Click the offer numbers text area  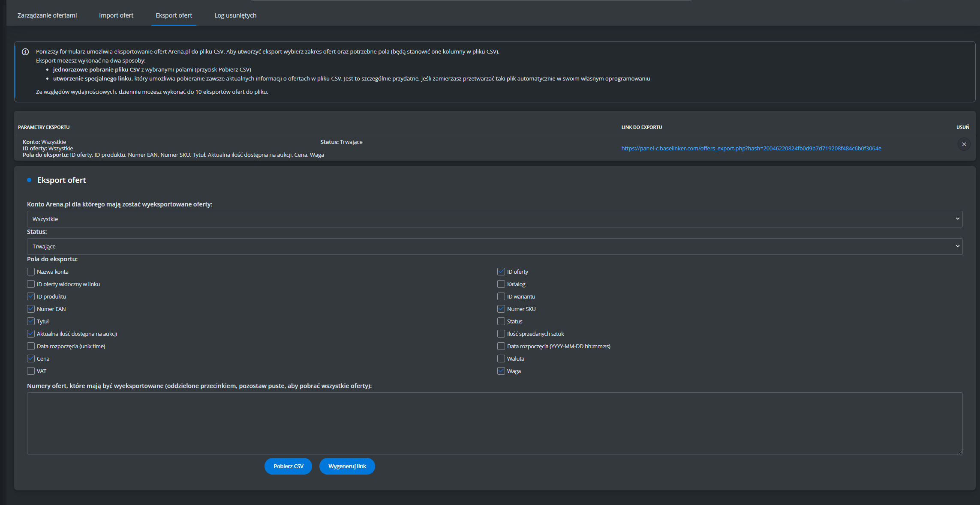pyautogui.click(x=495, y=423)
